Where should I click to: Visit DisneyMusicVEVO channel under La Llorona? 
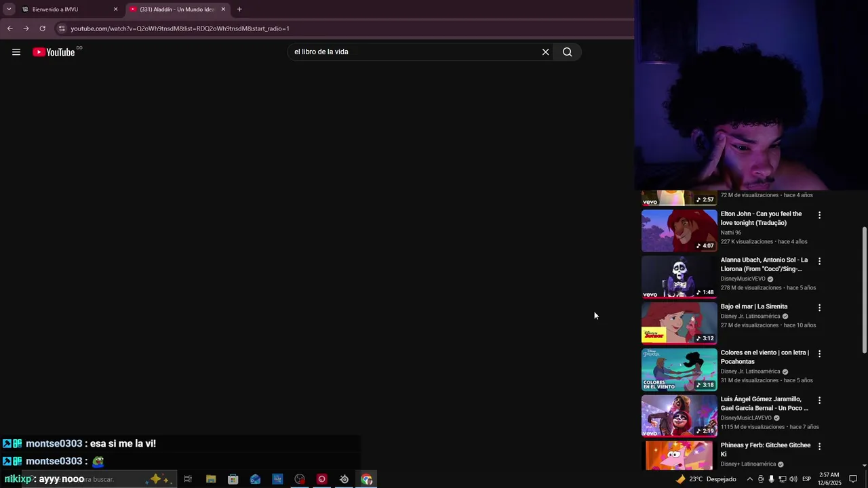click(x=743, y=279)
